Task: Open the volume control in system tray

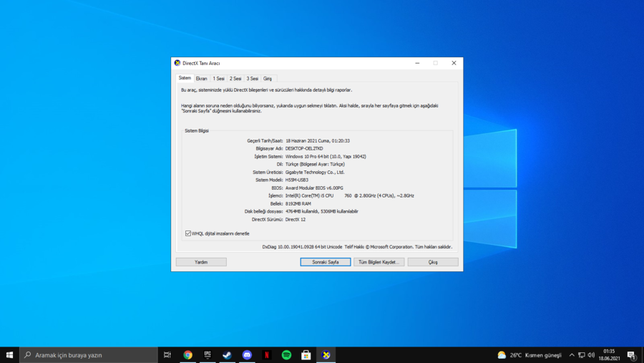Action: pyautogui.click(x=591, y=355)
